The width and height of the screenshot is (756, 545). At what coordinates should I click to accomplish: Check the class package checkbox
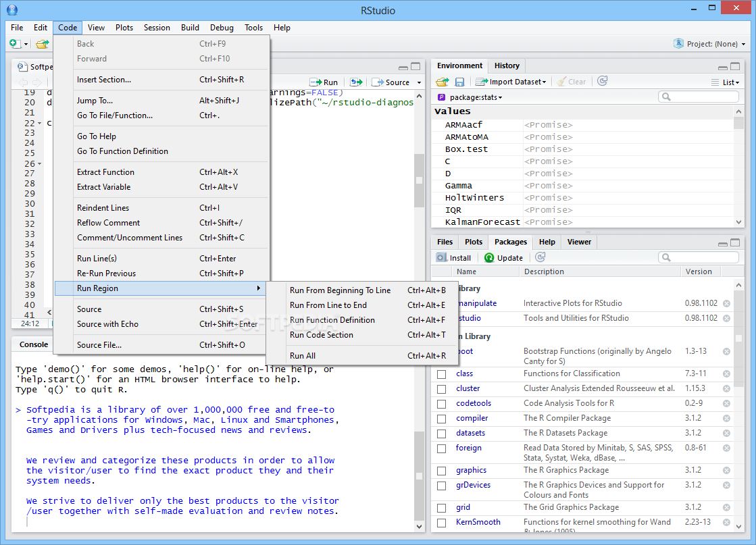coord(442,374)
